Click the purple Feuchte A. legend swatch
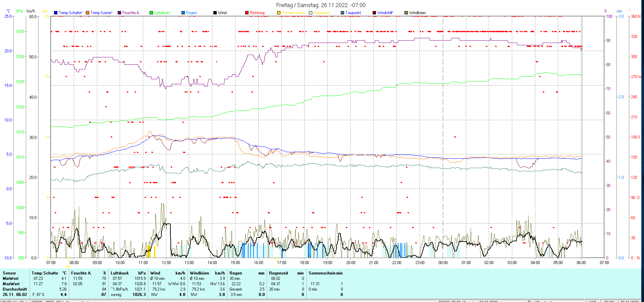This screenshot has height=302, width=644. pyautogui.click(x=119, y=13)
